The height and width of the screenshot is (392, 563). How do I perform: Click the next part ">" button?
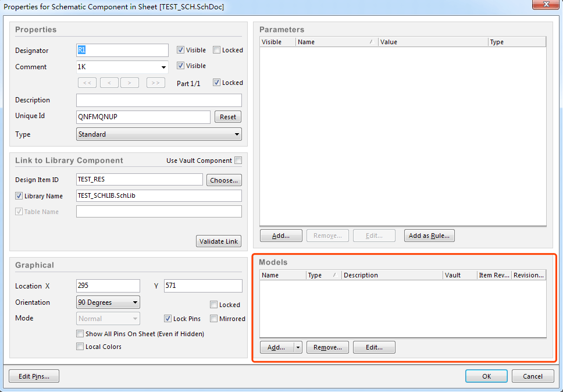click(129, 83)
